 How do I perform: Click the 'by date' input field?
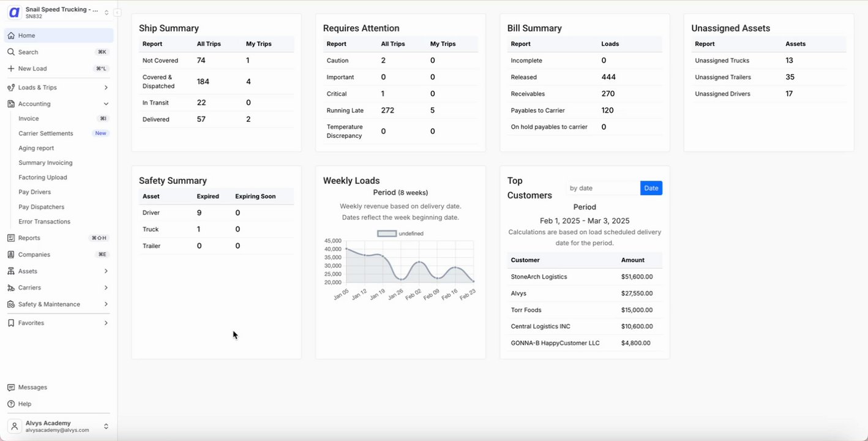pos(603,188)
